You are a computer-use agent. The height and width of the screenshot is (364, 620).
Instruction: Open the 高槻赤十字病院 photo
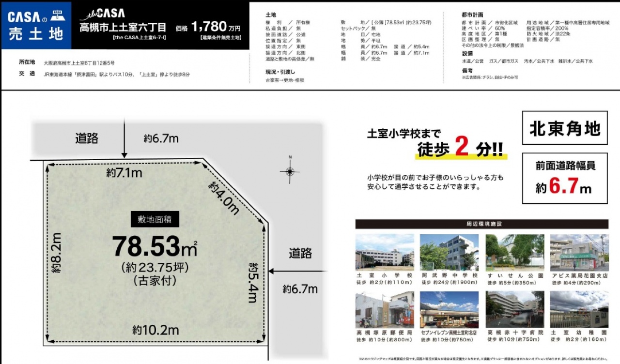pos(514,309)
